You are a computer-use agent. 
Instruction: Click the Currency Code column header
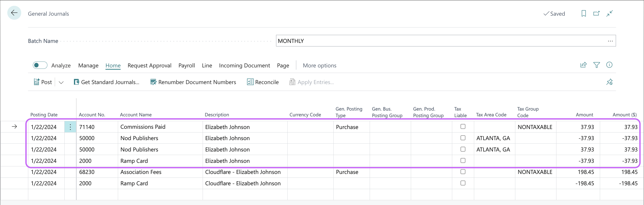click(305, 115)
